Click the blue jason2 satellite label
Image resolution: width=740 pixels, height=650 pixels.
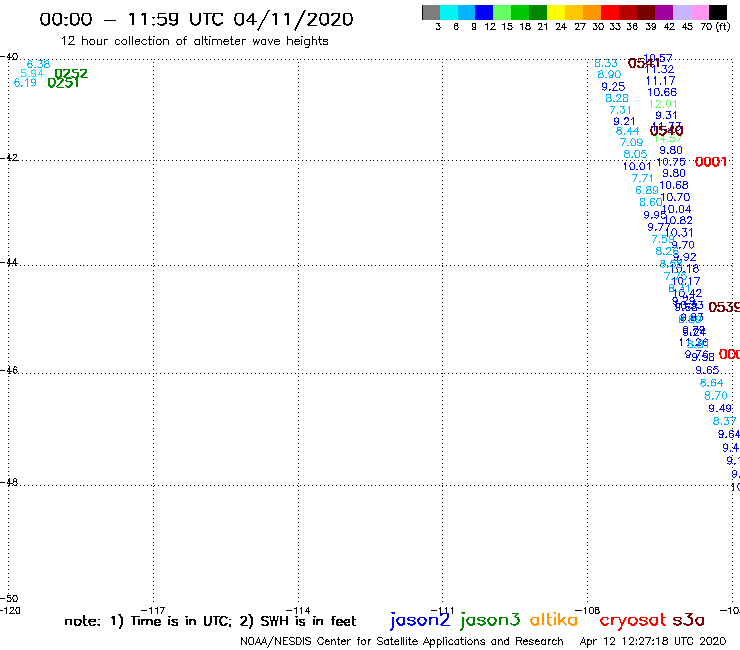coord(420,620)
